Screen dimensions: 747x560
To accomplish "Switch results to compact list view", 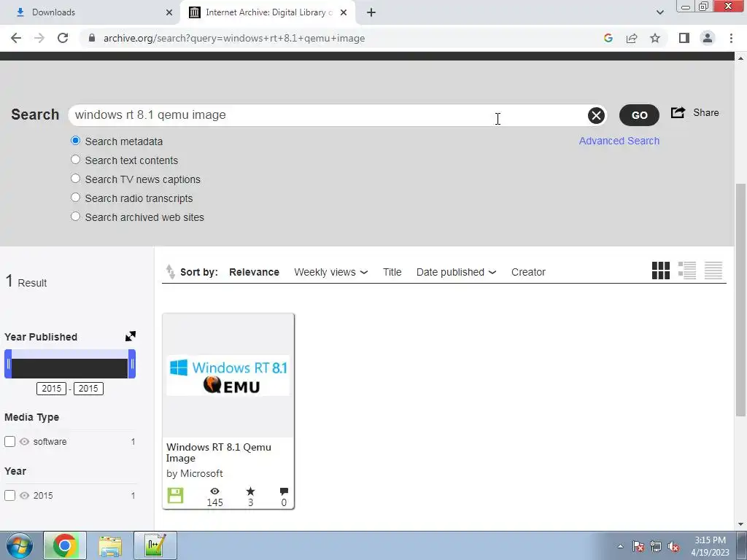I will click(713, 271).
